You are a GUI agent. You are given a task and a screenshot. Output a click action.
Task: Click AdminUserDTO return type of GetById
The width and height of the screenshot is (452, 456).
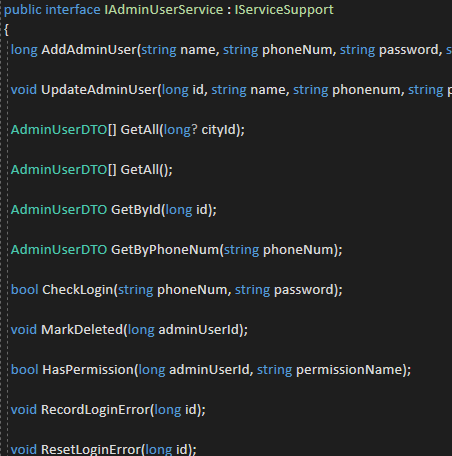[x=59, y=210]
